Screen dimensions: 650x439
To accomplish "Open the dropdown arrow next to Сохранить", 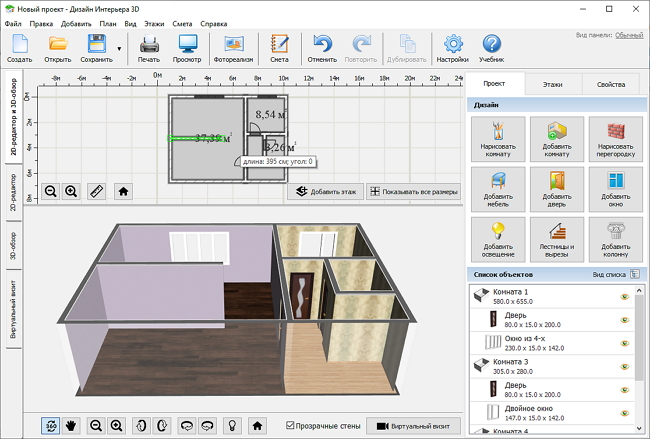I will 120,47.
